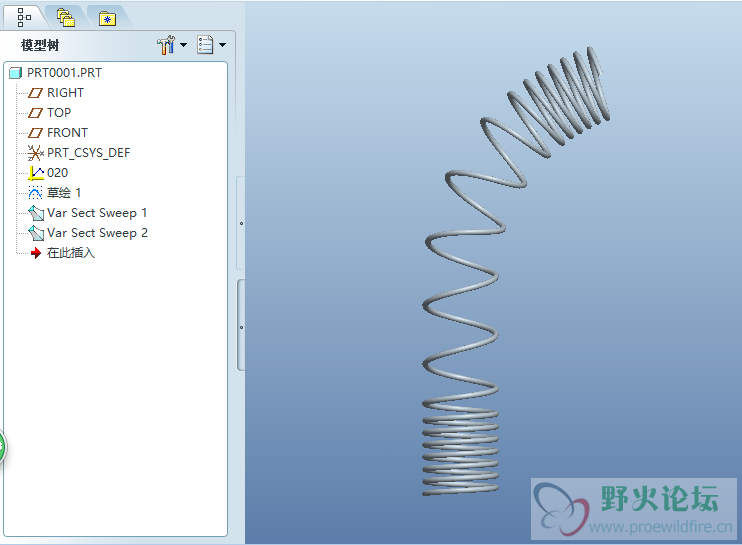Expand the settings tool dropdown arrow

coord(184,45)
